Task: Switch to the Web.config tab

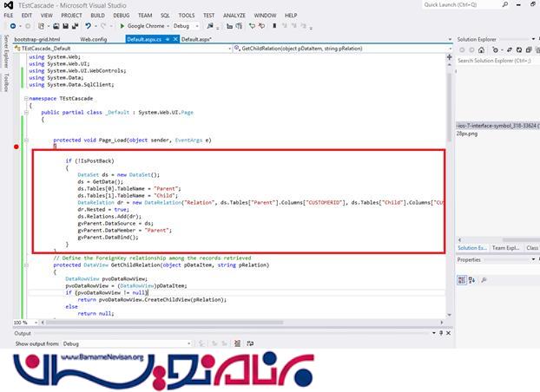Action: [93, 40]
